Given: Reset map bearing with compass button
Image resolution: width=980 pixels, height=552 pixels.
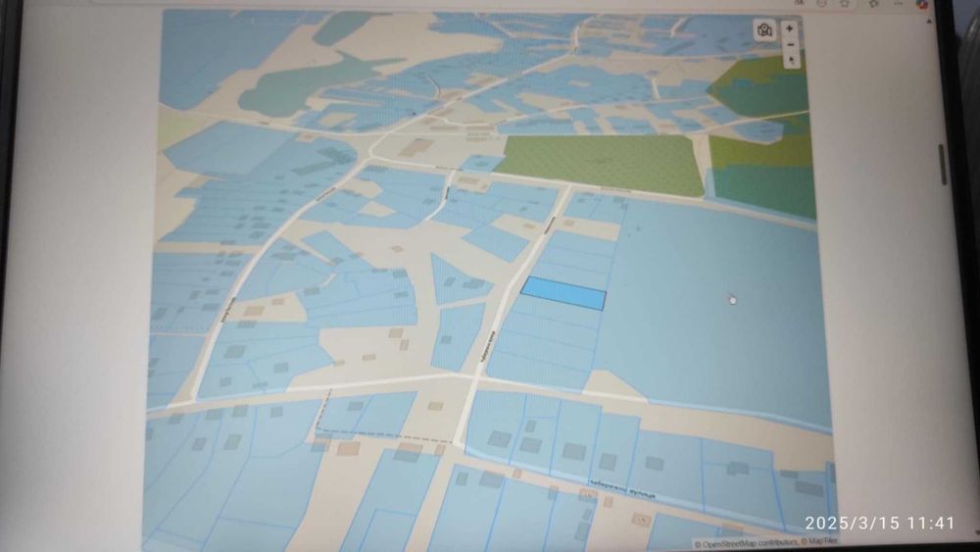Looking at the screenshot, I should click(x=792, y=61).
